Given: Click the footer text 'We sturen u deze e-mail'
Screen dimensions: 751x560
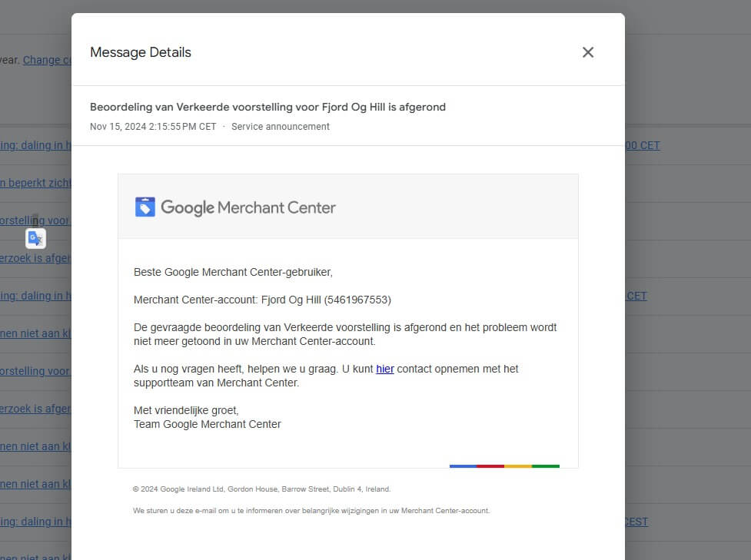Looking at the screenshot, I should [x=311, y=511].
